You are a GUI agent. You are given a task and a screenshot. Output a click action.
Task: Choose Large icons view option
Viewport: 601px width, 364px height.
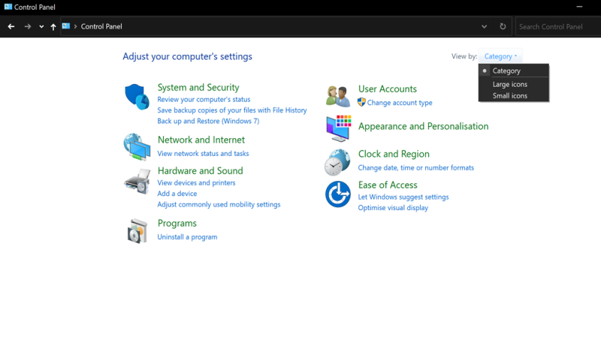tap(514, 84)
